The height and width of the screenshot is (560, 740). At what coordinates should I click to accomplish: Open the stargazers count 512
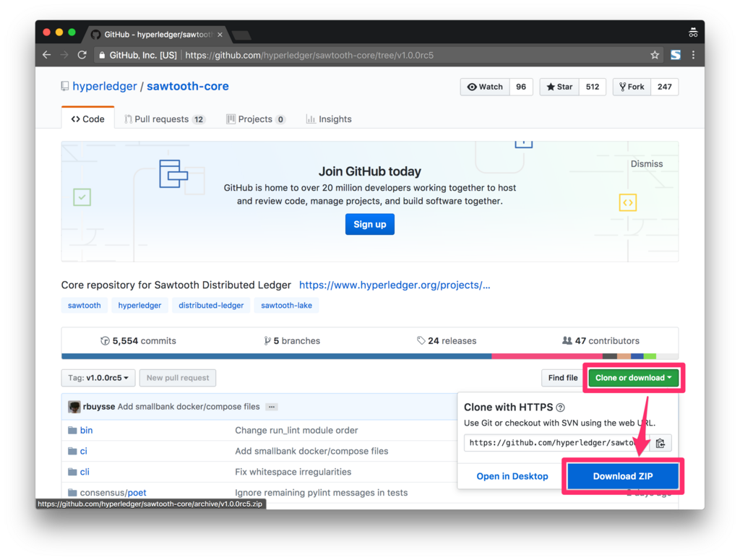click(593, 87)
